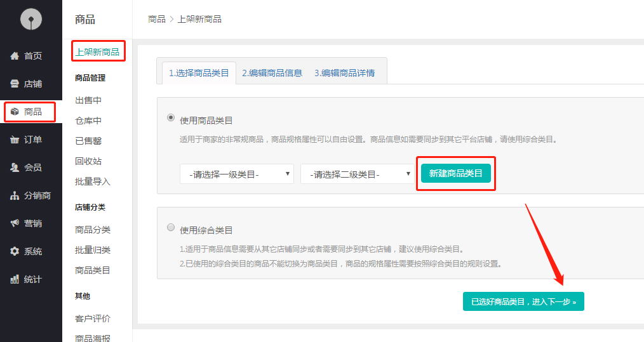Switch to the 3.编辑商品详情 tab
This screenshot has height=342, width=644.
(x=344, y=73)
